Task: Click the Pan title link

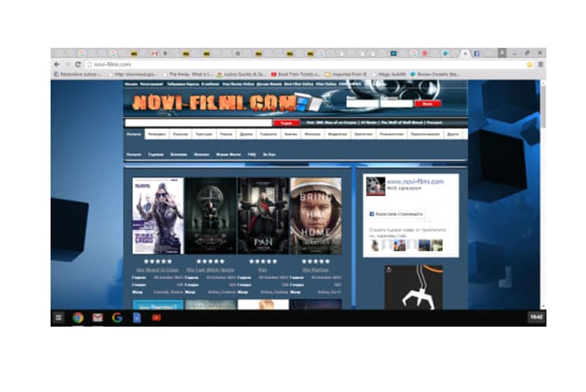Action: tap(262, 269)
